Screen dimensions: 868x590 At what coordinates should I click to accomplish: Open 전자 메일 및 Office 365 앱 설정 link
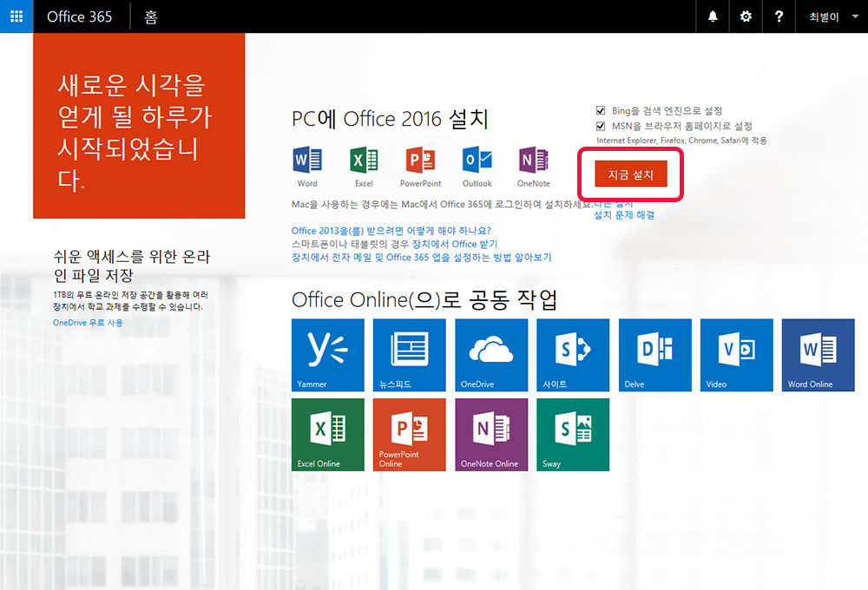pyautogui.click(x=421, y=258)
